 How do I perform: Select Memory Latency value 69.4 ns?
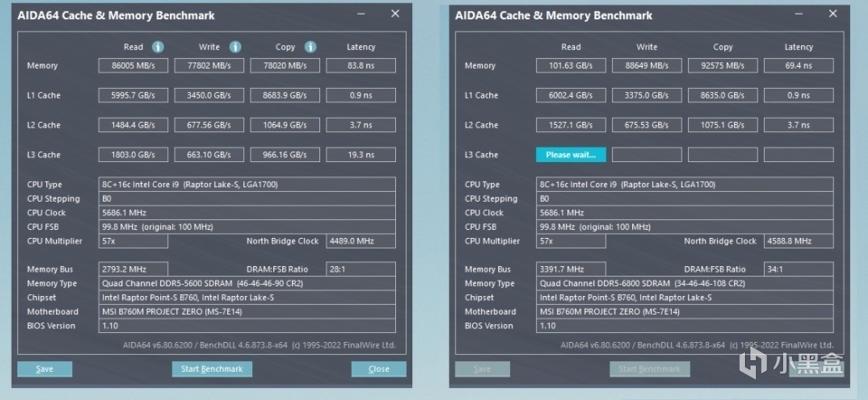click(798, 65)
